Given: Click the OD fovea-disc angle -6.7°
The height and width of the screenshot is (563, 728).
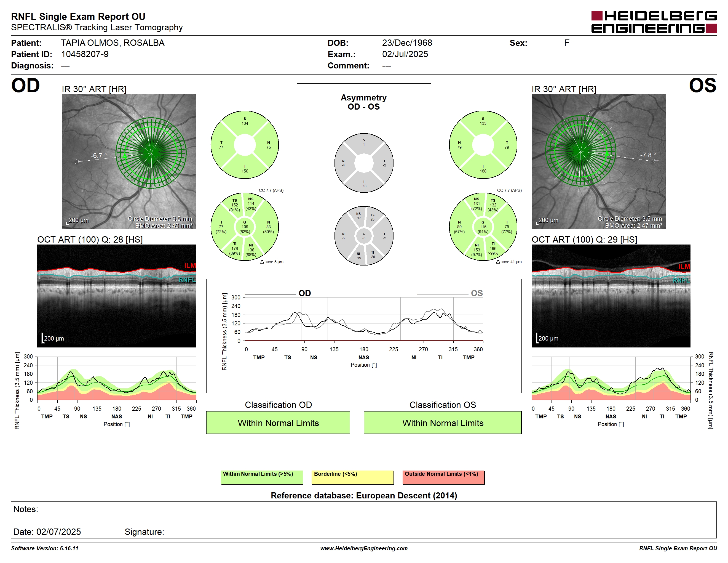Looking at the screenshot, I should [99, 155].
